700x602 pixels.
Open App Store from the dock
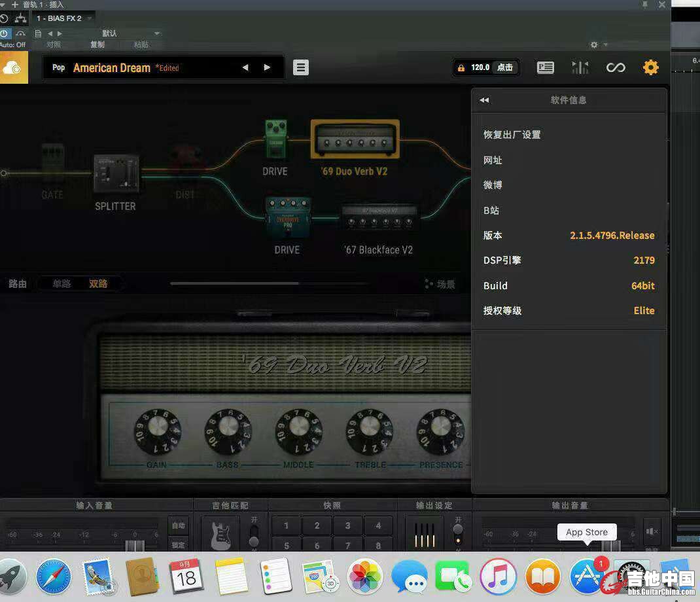(587, 576)
